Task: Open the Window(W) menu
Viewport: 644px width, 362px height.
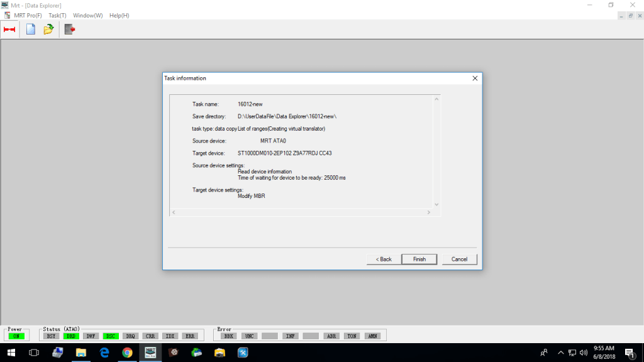Action: pyautogui.click(x=87, y=15)
